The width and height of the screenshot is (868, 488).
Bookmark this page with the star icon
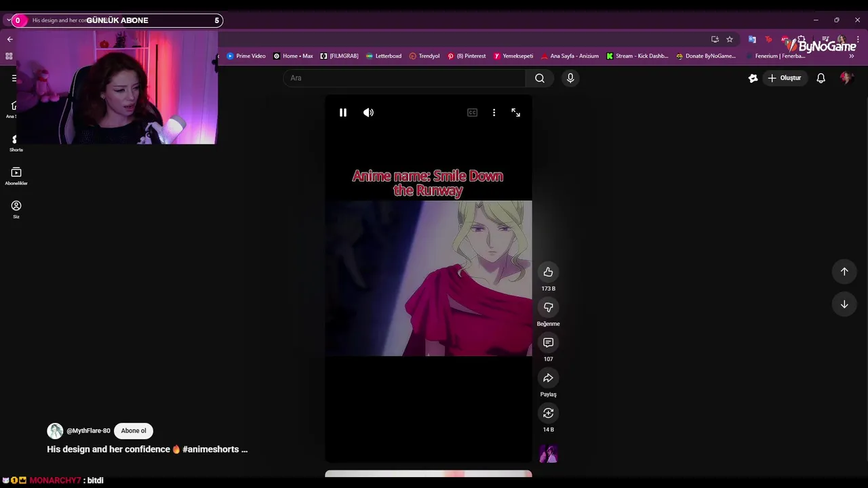730,39
